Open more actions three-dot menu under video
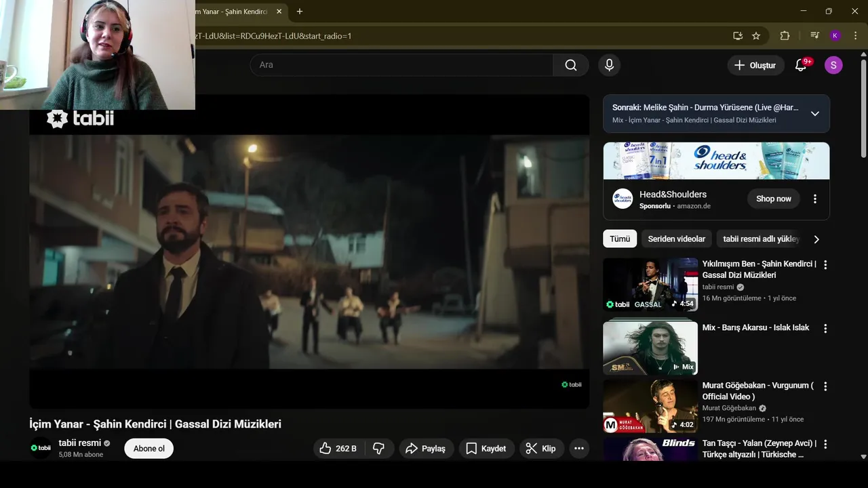Screen dimensions: 868x488 [578, 448]
